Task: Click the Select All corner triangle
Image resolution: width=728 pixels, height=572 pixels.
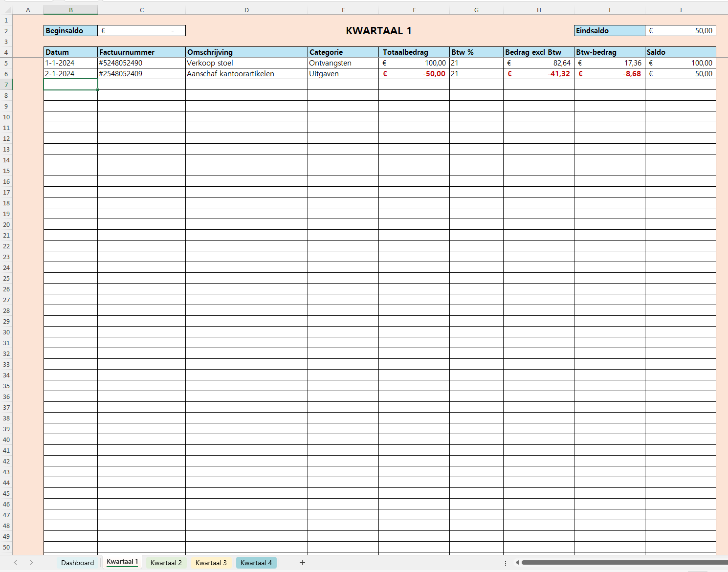Action: (7, 10)
